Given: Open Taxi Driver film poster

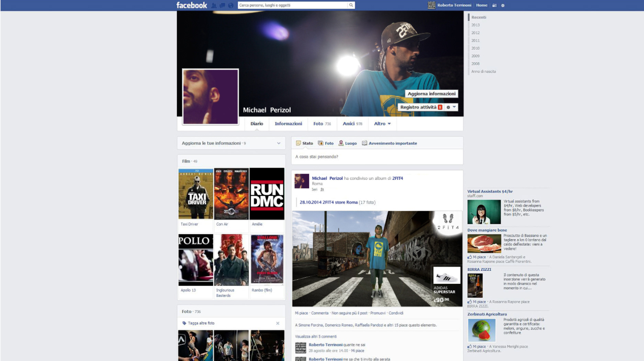Looking at the screenshot, I should pos(196,194).
